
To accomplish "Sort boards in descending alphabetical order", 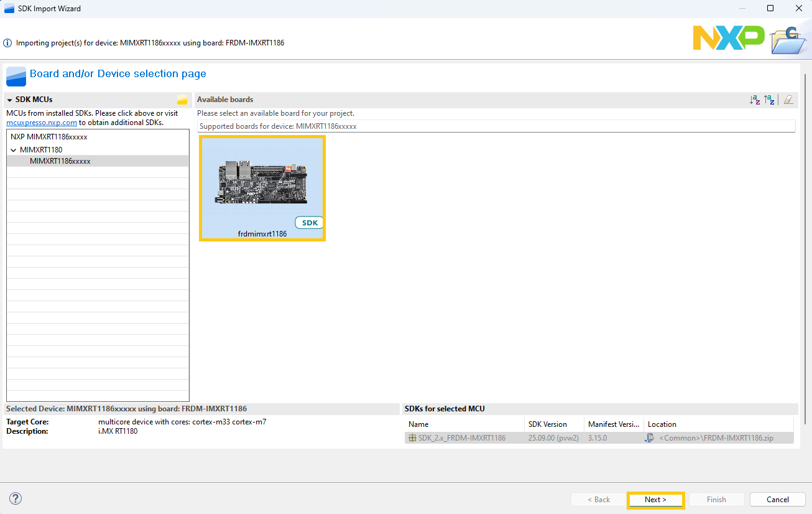I will tap(769, 100).
